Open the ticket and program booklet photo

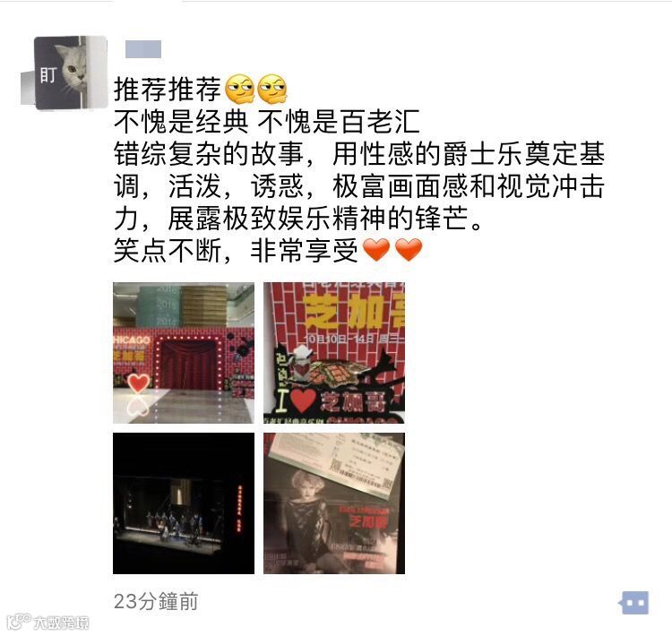tap(334, 503)
